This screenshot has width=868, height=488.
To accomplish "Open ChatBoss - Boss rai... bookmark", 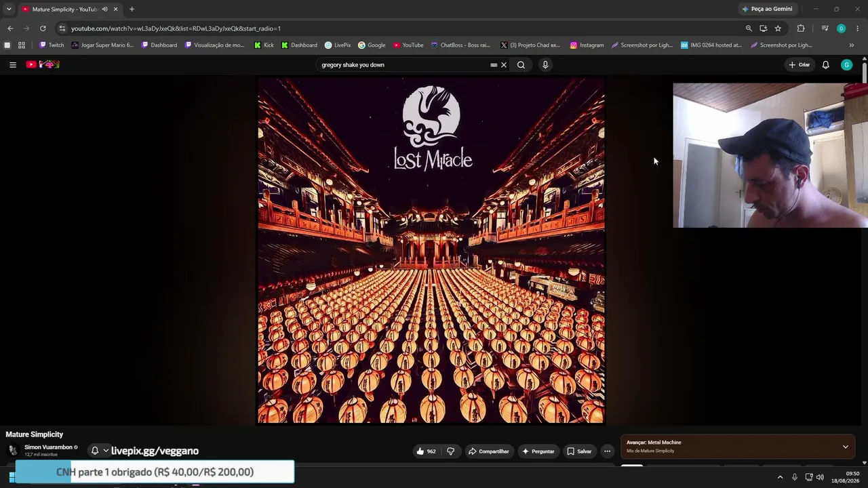I will [460, 45].
